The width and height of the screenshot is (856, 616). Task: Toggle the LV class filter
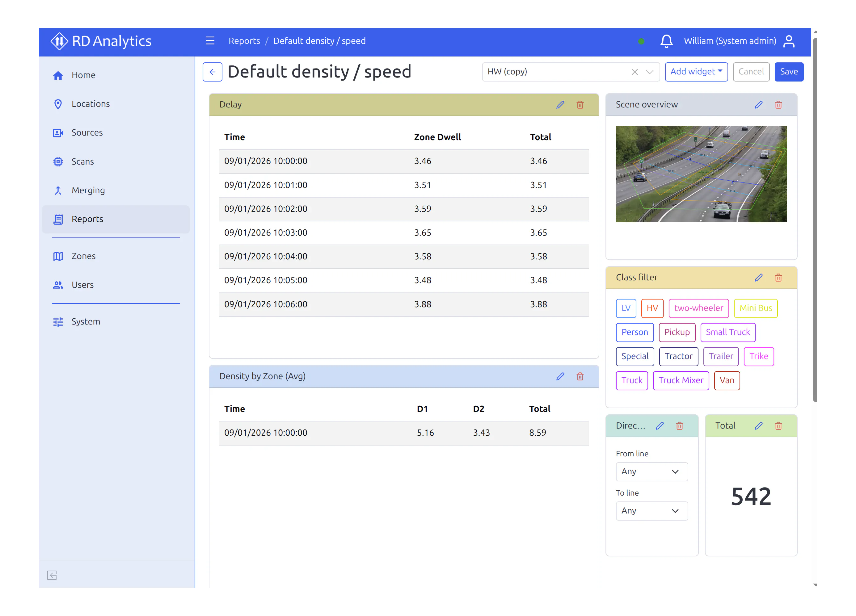(626, 308)
